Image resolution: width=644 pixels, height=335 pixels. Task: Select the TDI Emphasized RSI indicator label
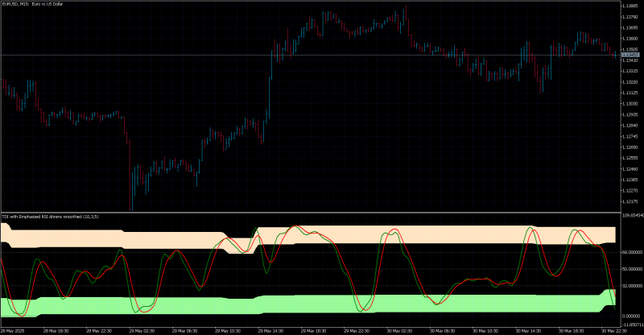pyautogui.click(x=50, y=217)
